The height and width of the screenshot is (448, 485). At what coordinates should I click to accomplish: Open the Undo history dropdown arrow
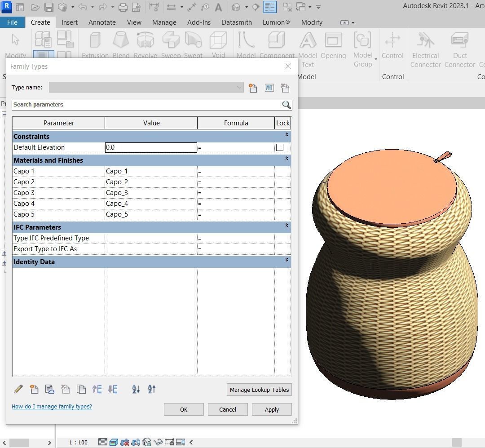pyautogui.click(x=93, y=7)
